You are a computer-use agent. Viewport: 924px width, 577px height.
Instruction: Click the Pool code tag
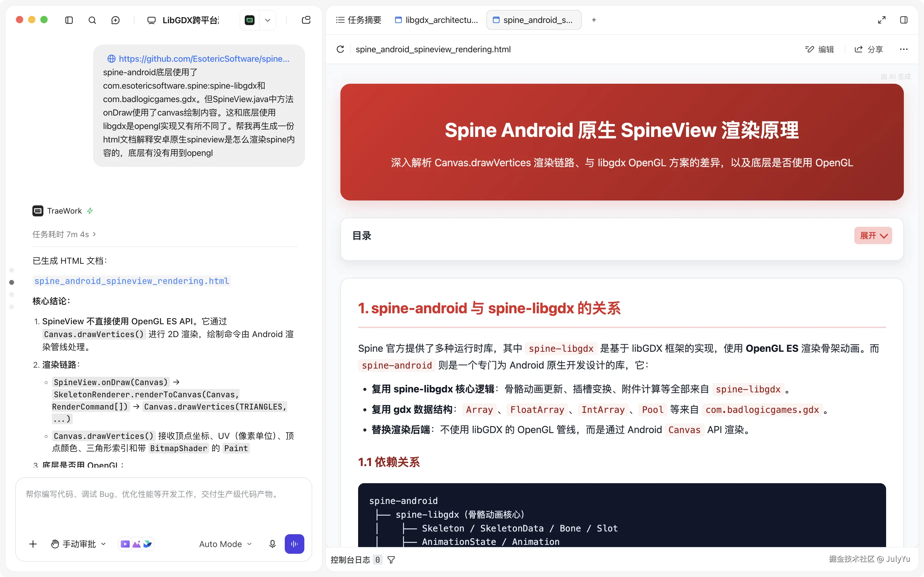[652, 410]
